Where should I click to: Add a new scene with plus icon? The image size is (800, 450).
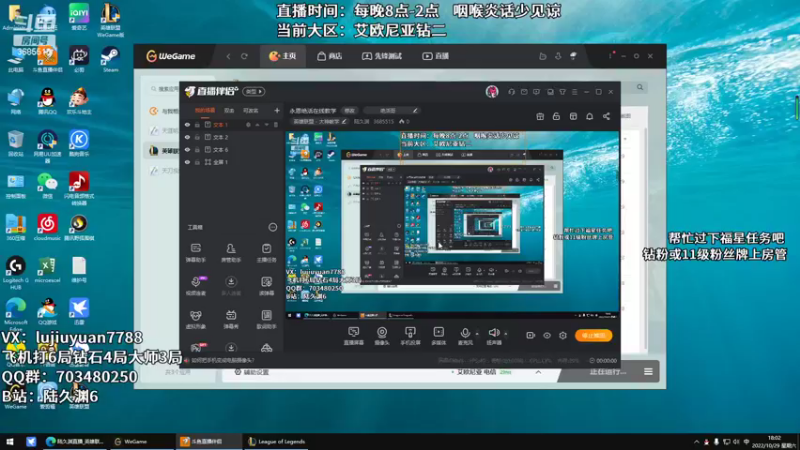tap(277, 110)
